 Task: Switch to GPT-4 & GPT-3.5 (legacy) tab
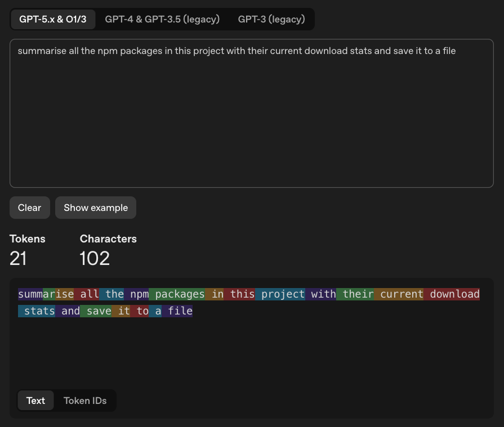coord(162,19)
